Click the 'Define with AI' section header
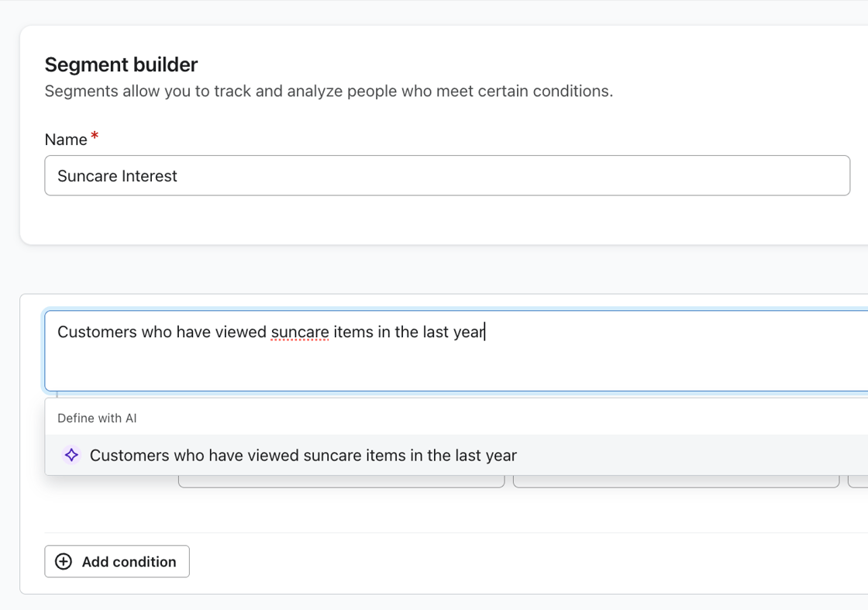Screen dimensions: 868x610 (97, 418)
